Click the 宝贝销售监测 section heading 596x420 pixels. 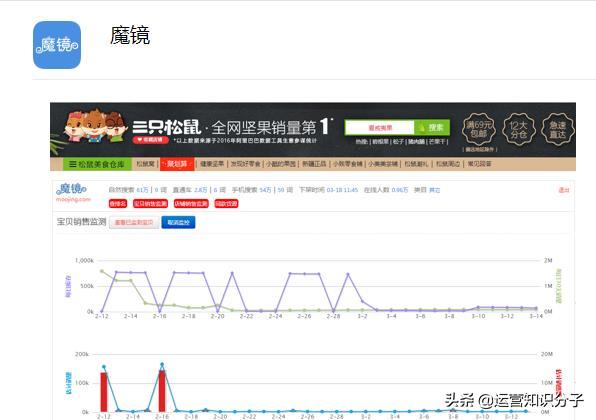[81, 222]
